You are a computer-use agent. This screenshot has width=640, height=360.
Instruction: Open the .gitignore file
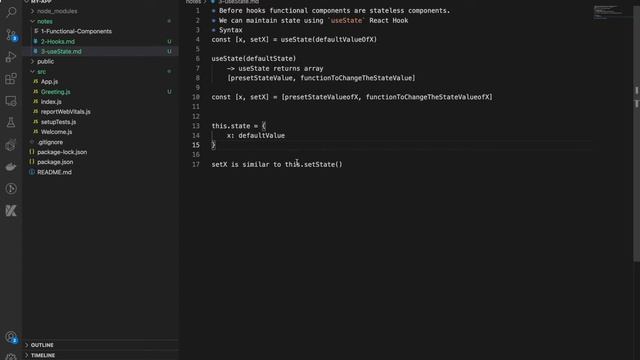pos(50,142)
